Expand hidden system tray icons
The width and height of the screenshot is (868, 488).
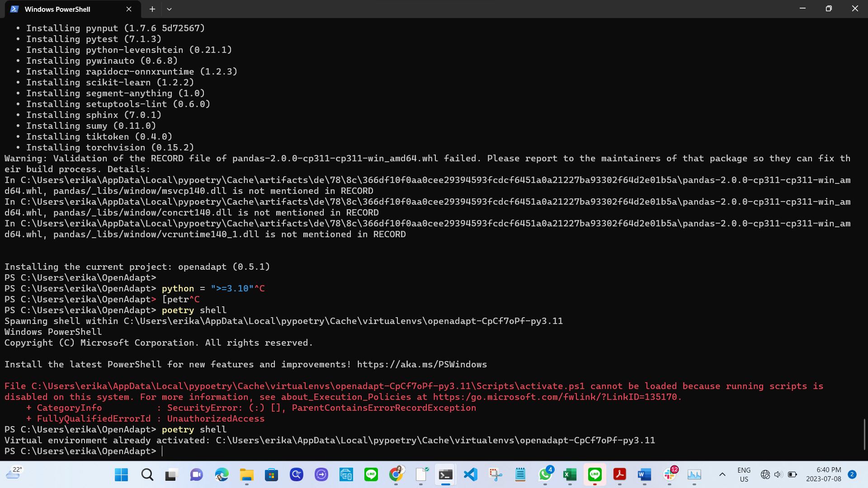click(722, 474)
